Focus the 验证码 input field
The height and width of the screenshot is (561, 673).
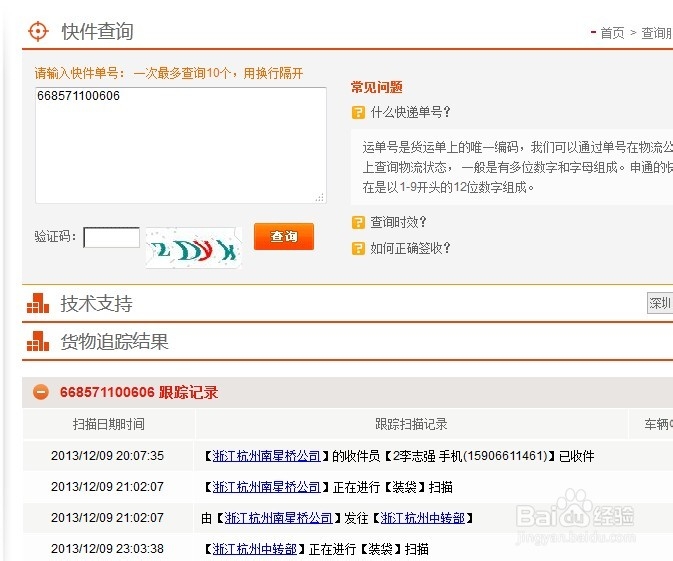[x=112, y=237]
